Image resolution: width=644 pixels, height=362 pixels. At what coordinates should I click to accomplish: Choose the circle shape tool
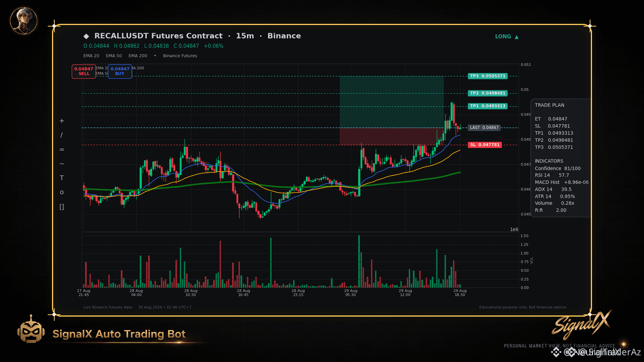click(x=62, y=192)
